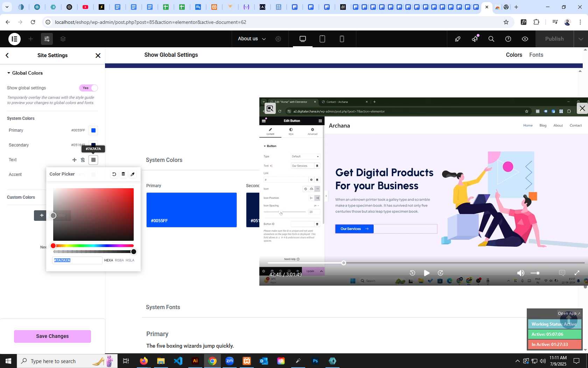Select HSLA color format
The height and width of the screenshot is (368, 588).
130,260
